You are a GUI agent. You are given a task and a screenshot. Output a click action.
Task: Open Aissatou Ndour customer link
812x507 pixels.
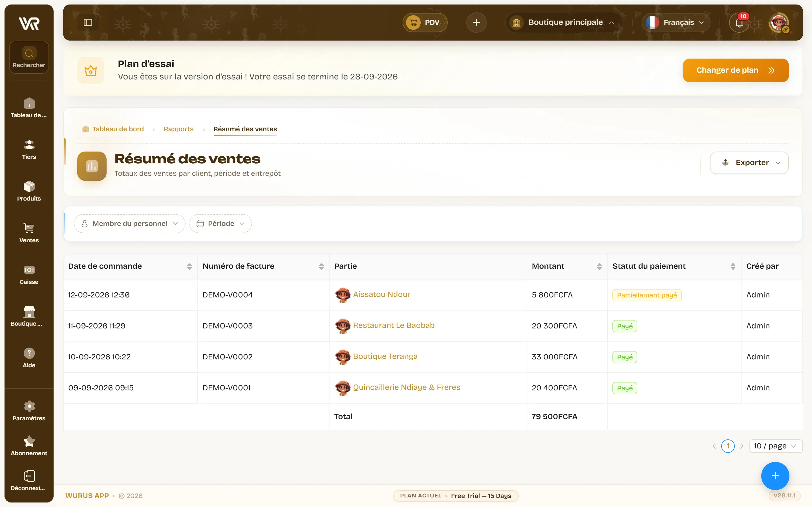click(381, 294)
